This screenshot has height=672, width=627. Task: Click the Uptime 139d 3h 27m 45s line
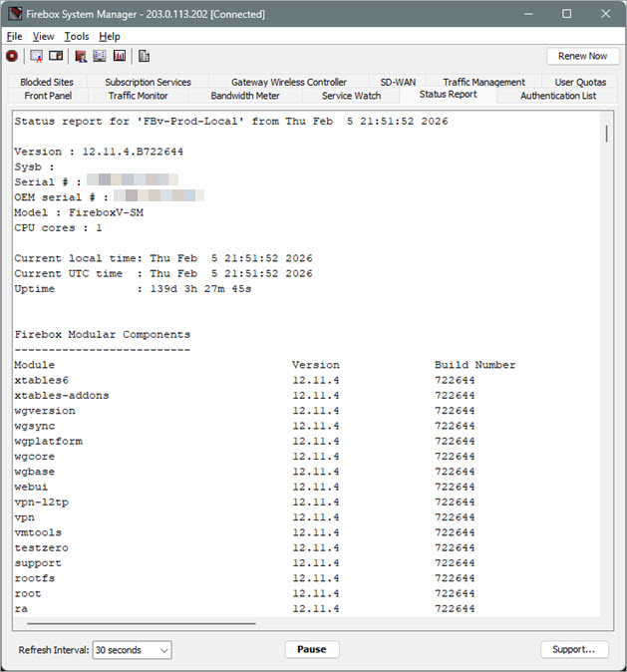click(x=133, y=289)
